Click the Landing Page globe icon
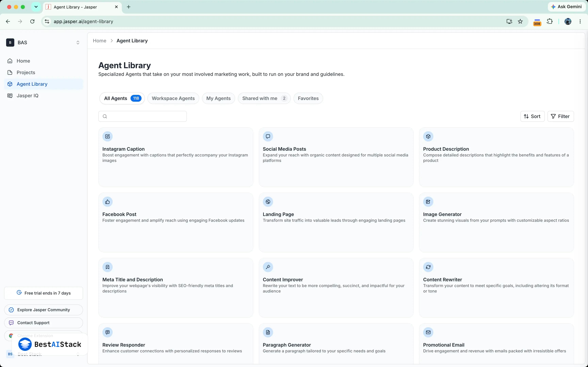Screen dimensions: 588x367 click(268, 202)
